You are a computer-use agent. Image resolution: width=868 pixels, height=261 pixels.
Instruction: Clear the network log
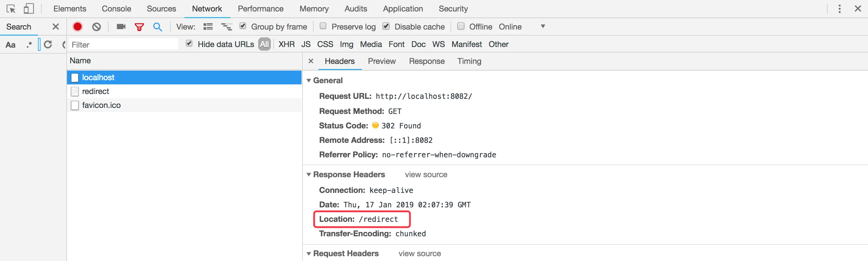(x=97, y=27)
